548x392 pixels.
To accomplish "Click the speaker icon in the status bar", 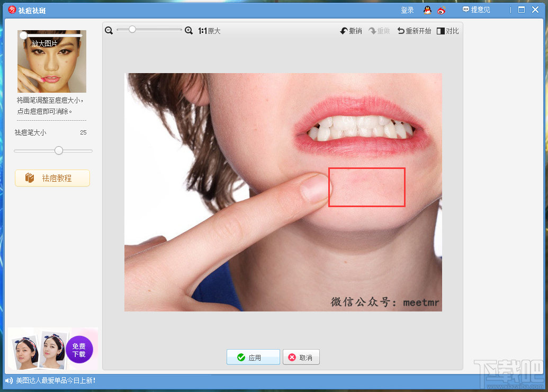I will [x=9, y=380].
